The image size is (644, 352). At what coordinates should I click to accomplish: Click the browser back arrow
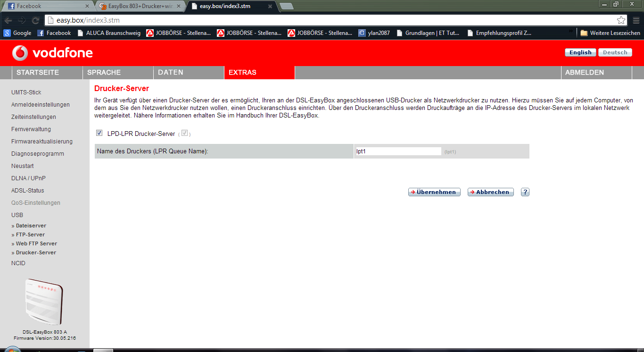(8, 20)
